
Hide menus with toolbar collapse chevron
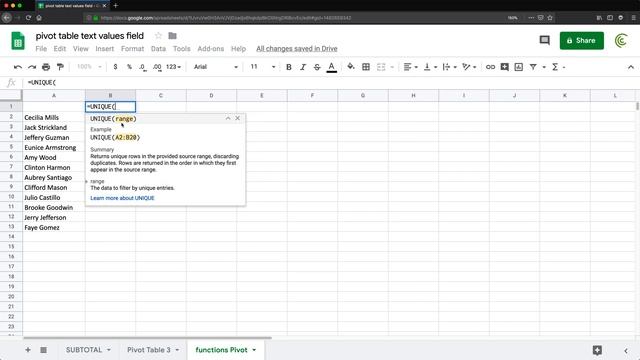click(631, 67)
